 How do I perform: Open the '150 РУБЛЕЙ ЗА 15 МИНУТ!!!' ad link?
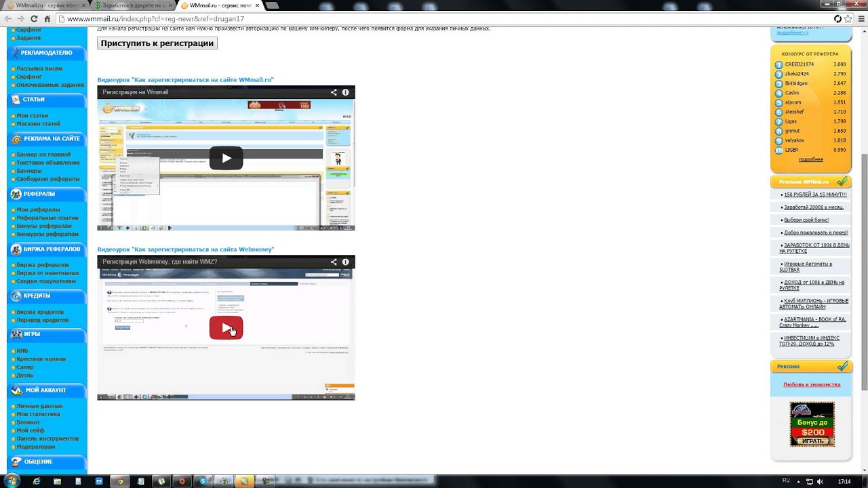click(815, 195)
